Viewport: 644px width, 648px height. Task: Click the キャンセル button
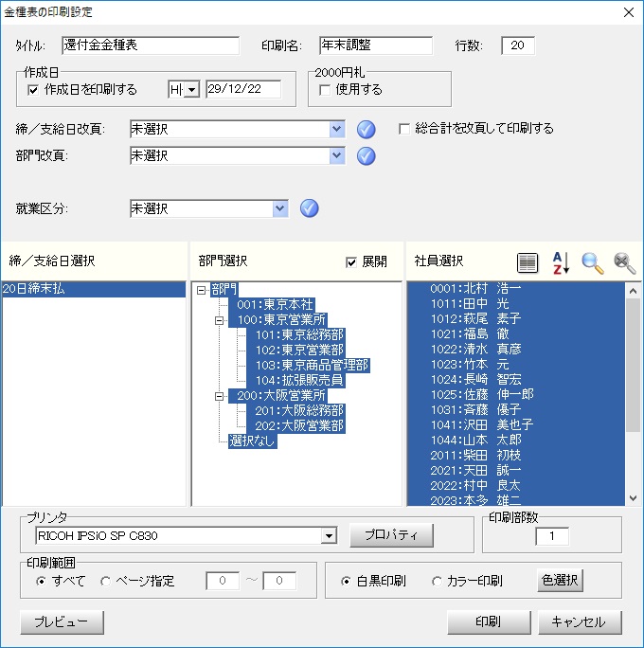[x=580, y=622]
